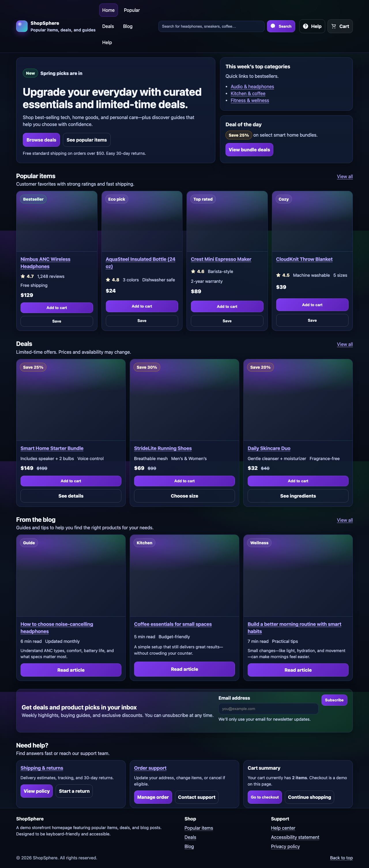Click View bundle deals
This screenshot has height=868, width=369.
[x=249, y=149]
